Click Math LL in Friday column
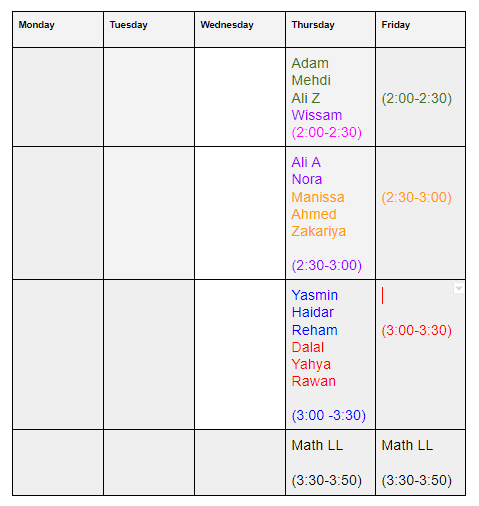 click(407, 445)
